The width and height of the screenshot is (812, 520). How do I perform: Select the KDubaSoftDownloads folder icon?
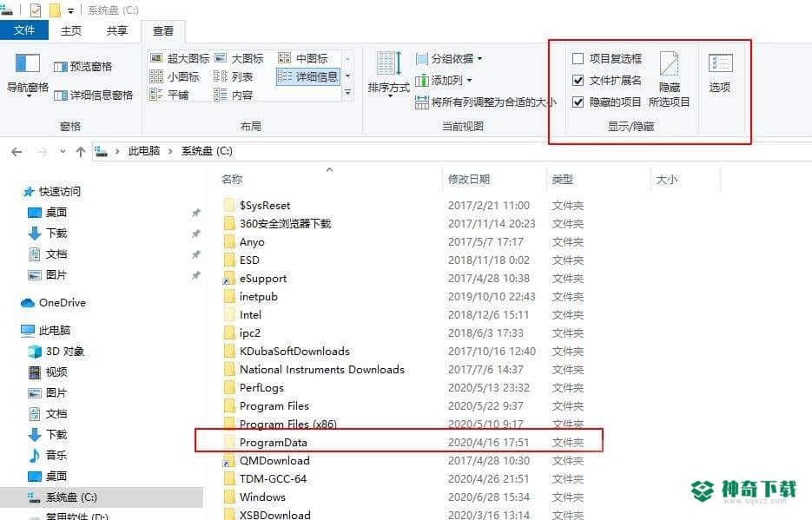(x=229, y=352)
